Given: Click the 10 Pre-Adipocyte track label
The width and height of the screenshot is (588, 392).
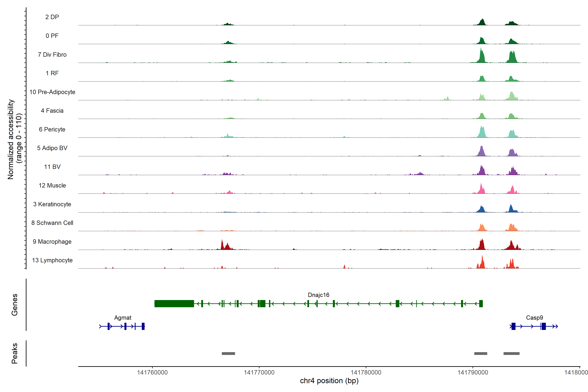Looking at the screenshot, I should 52,92.
